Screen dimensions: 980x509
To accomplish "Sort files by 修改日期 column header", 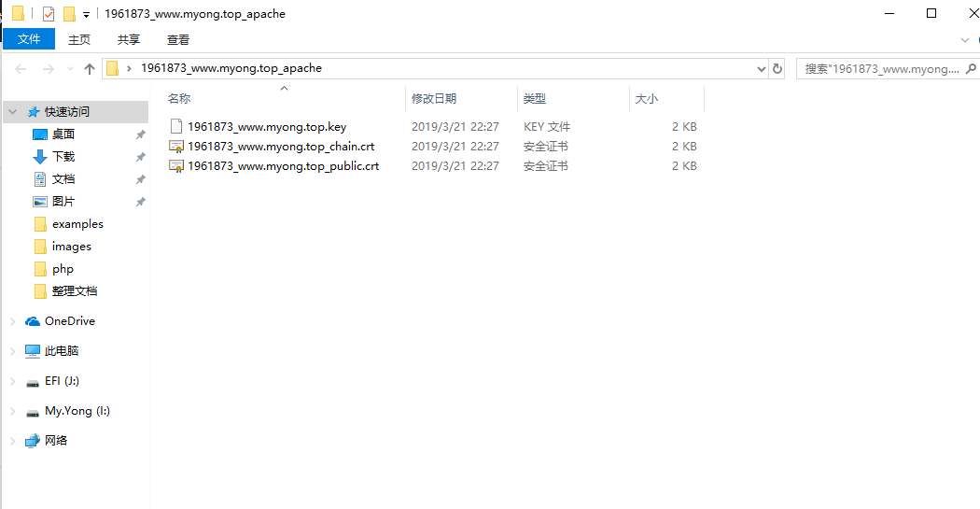I will pos(434,99).
